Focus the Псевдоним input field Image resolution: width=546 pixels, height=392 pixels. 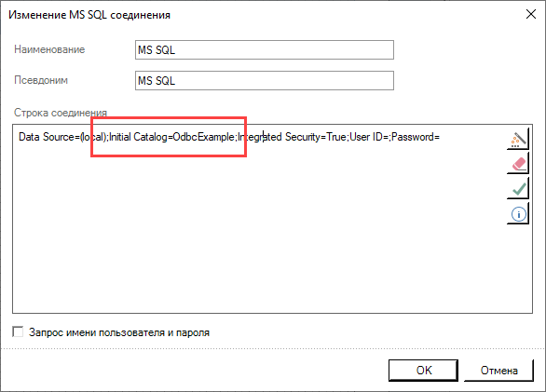pyautogui.click(x=265, y=80)
